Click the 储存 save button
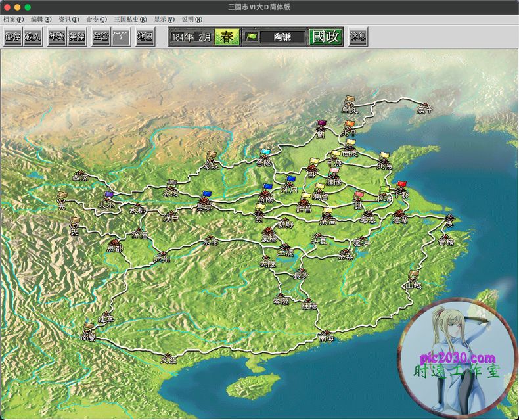This screenshot has width=519, height=420. [x=13, y=36]
